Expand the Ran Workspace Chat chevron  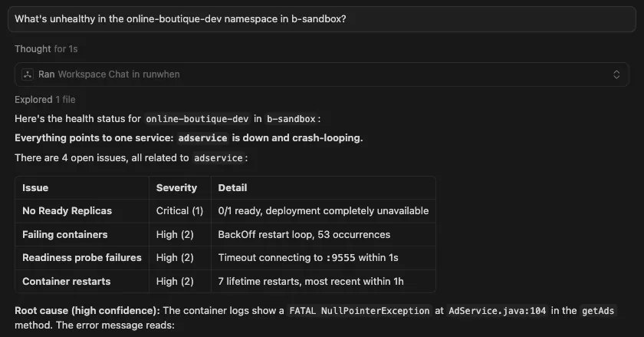coord(616,74)
